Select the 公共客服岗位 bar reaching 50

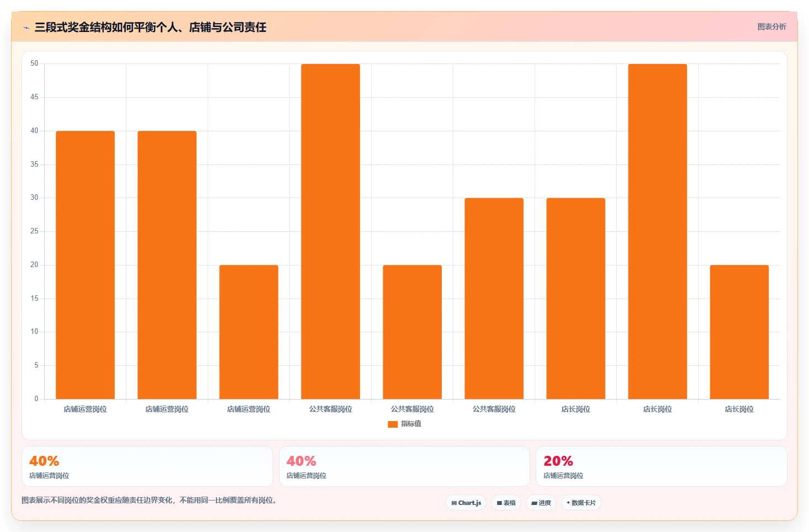point(330,231)
